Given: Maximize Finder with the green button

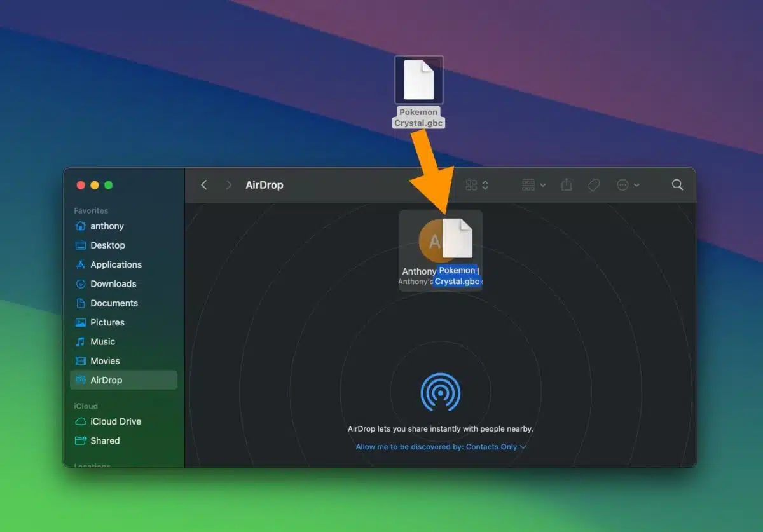Looking at the screenshot, I should click(x=108, y=185).
